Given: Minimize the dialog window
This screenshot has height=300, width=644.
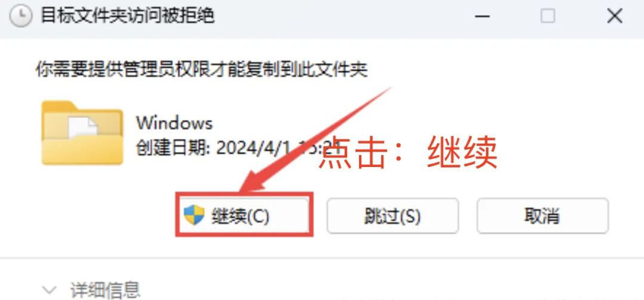Looking at the screenshot, I should tap(484, 17).
